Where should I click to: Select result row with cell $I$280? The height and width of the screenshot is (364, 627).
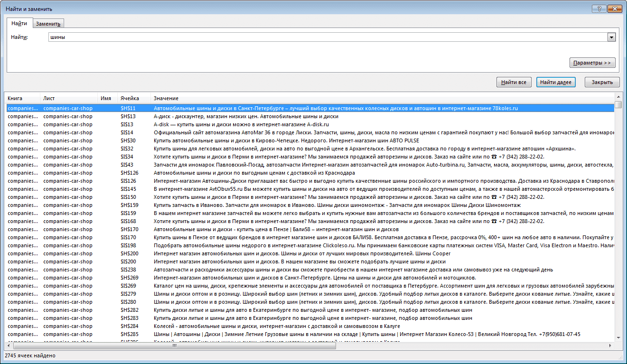[310, 302]
